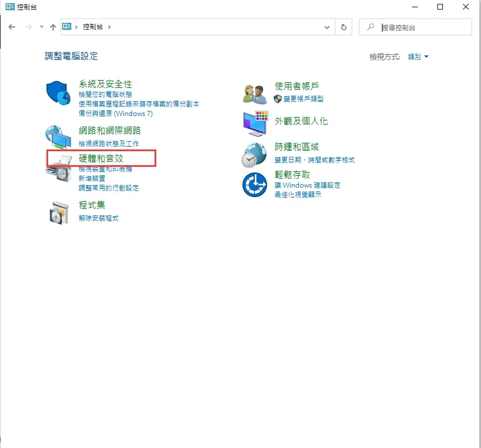The image size is (481, 448).
Task: Go up one level with up arrow
Action: [53, 27]
